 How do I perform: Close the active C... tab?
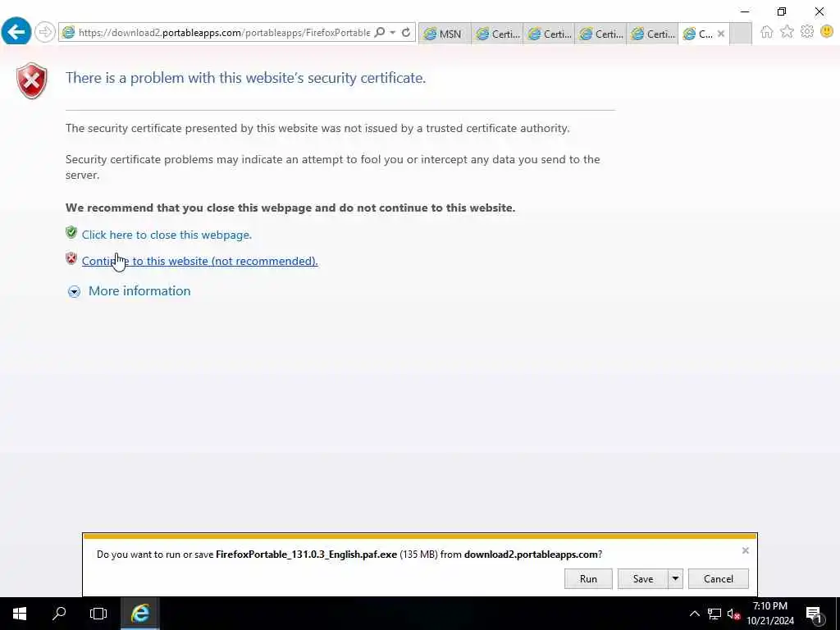721,34
